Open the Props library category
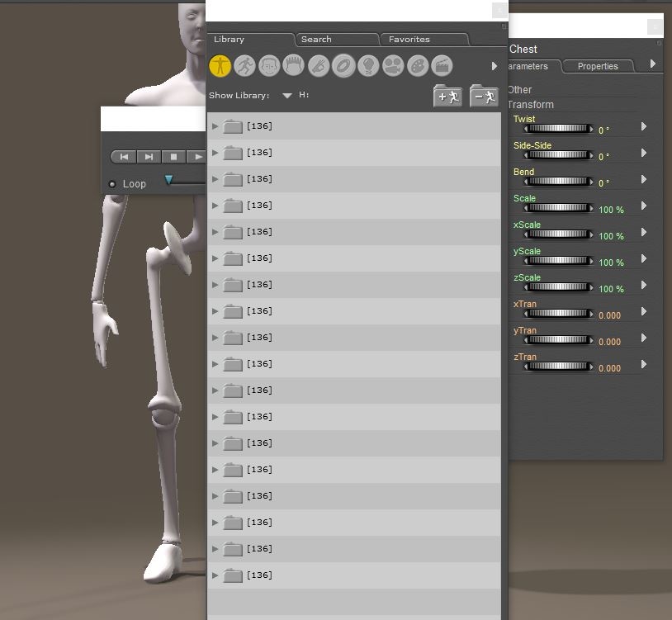 coord(343,65)
